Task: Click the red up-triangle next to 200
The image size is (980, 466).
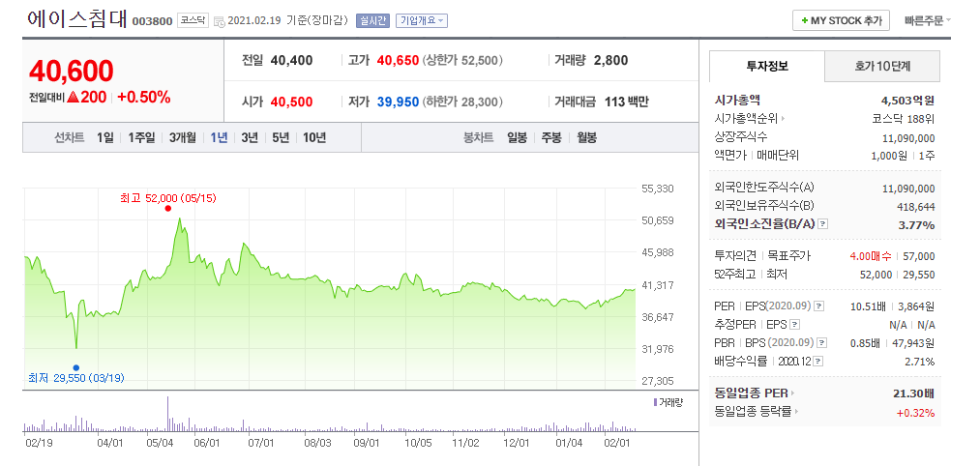Action: 74,97
